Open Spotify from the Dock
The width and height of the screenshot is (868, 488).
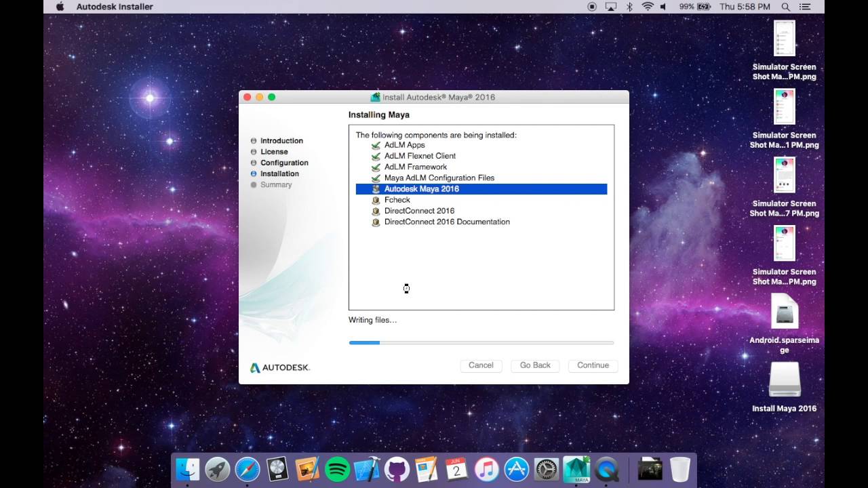click(337, 469)
